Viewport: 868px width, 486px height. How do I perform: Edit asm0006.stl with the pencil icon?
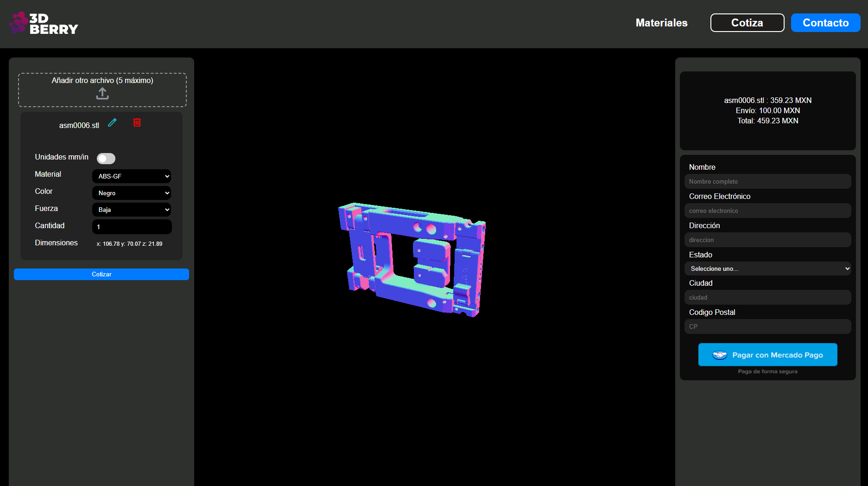(x=112, y=123)
